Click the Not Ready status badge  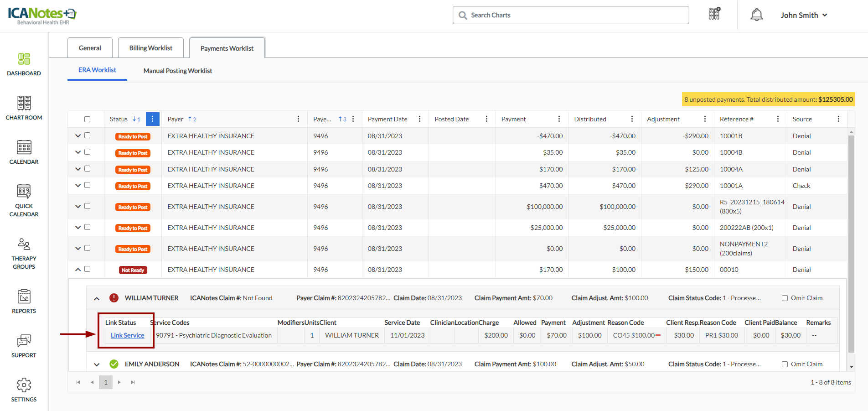click(133, 270)
